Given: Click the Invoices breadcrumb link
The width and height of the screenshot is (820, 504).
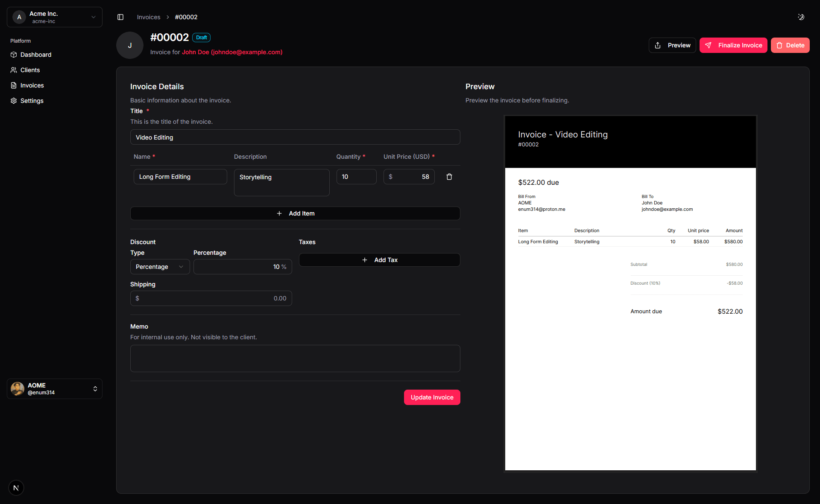Looking at the screenshot, I should click(149, 17).
